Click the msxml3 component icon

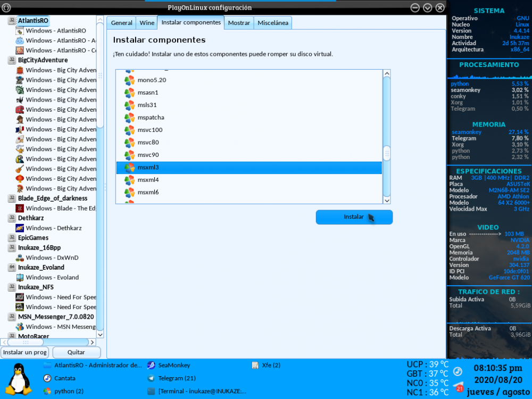coord(129,168)
